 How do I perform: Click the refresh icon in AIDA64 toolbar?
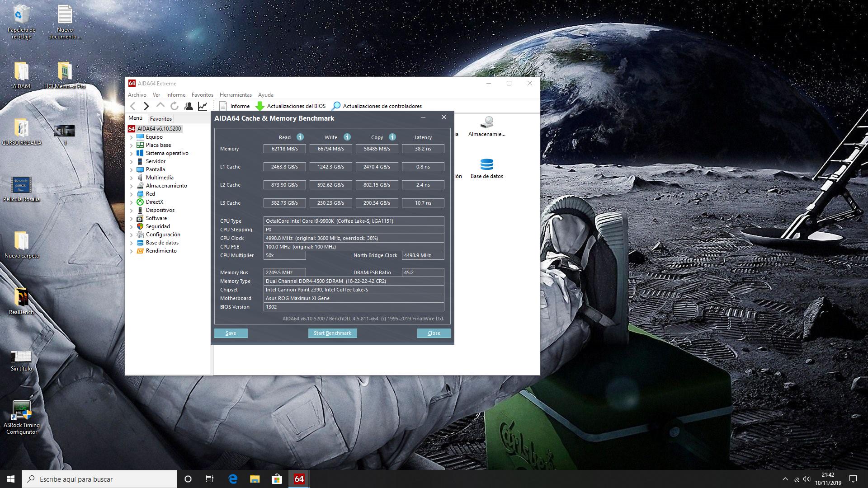tap(175, 106)
